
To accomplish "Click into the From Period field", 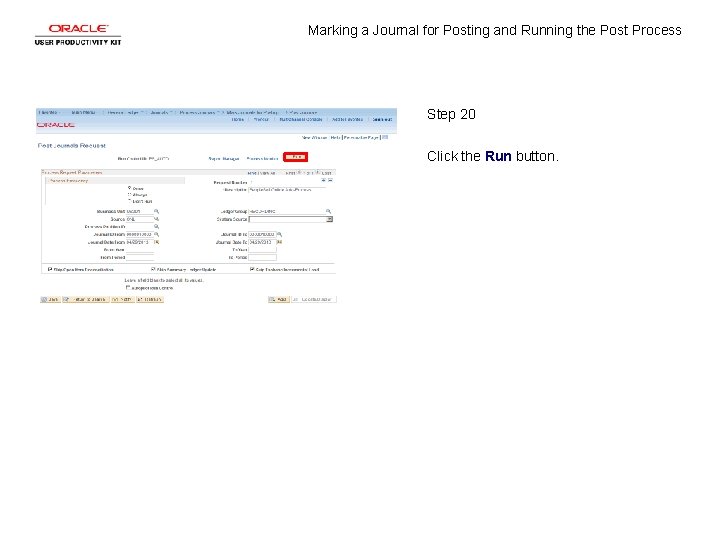I will 140,258.
